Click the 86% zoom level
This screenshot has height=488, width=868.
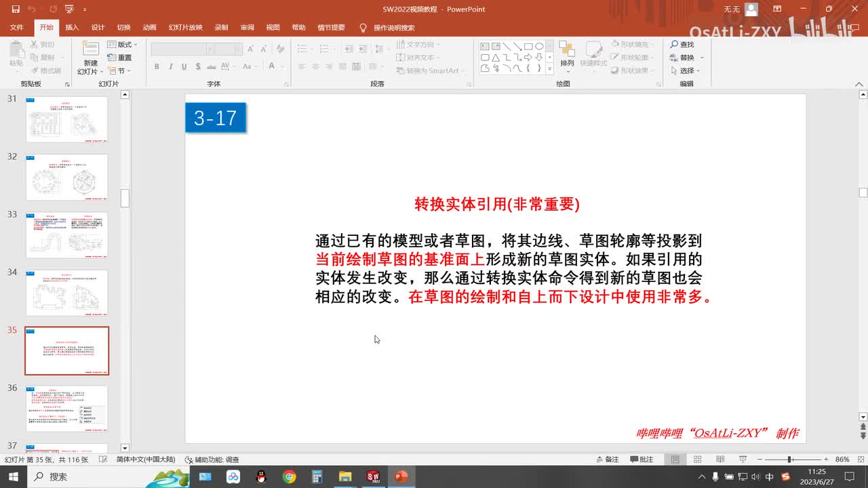pyautogui.click(x=843, y=460)
